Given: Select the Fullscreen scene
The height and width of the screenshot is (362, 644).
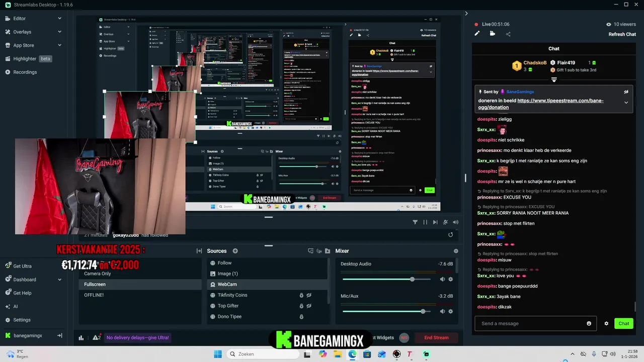Looking at the screenshot, I should click(x=140, y=284).
